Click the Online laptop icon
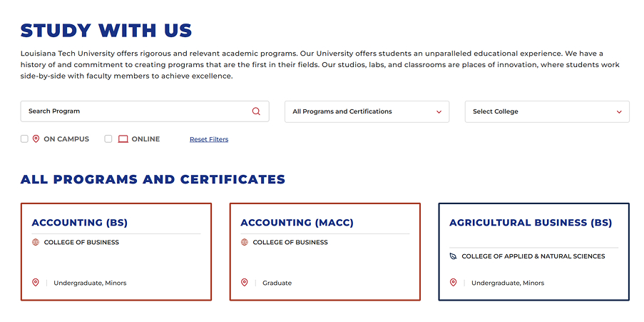 click(x=123, y=139)
